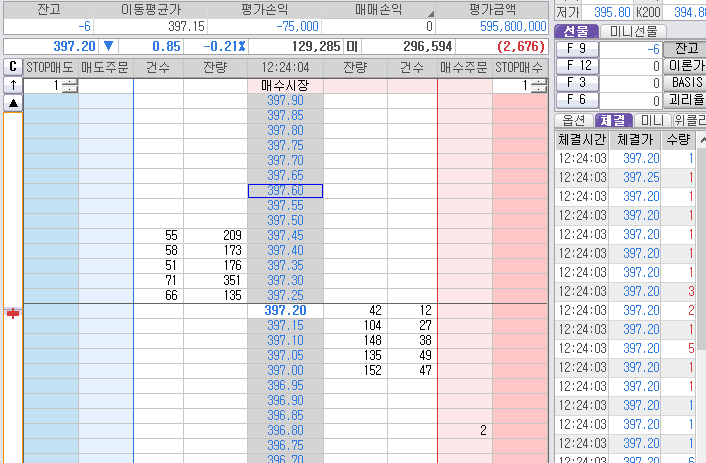Click the up arrow button below C
Image resolution: width=706 pixels, height=463 pixels.
click(13, 85)
